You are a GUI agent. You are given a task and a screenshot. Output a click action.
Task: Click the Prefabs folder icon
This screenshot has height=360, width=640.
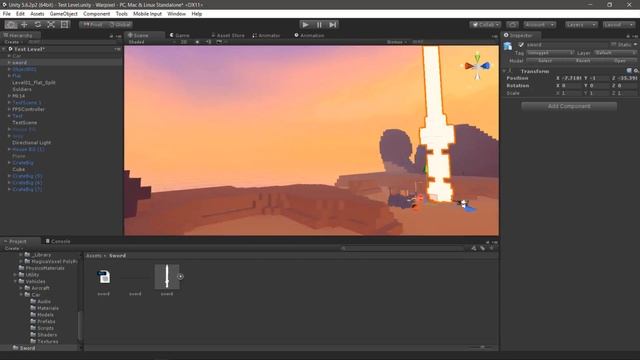[x=33, y=321]
